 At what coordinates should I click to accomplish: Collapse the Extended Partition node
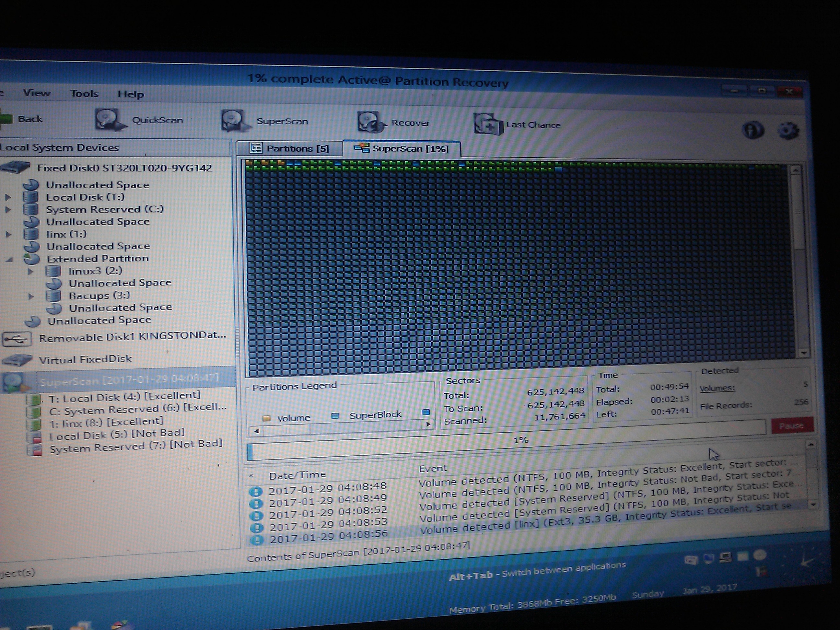9,259
